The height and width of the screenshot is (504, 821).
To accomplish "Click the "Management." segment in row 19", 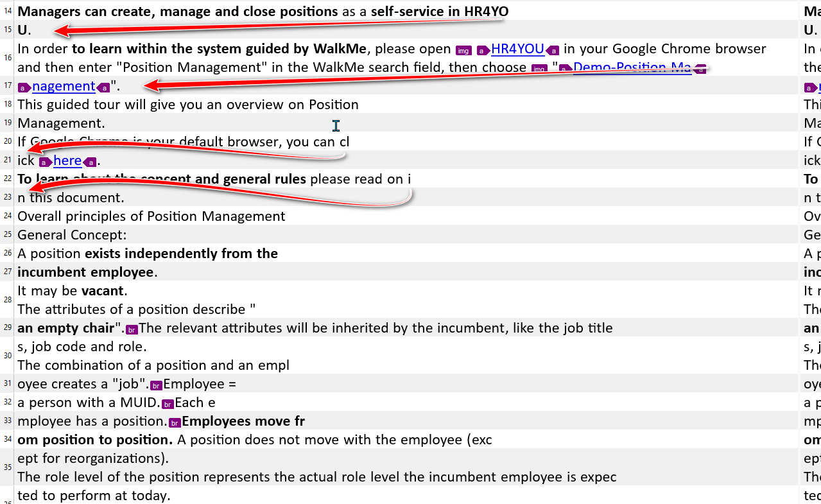I will click(61, 123).
